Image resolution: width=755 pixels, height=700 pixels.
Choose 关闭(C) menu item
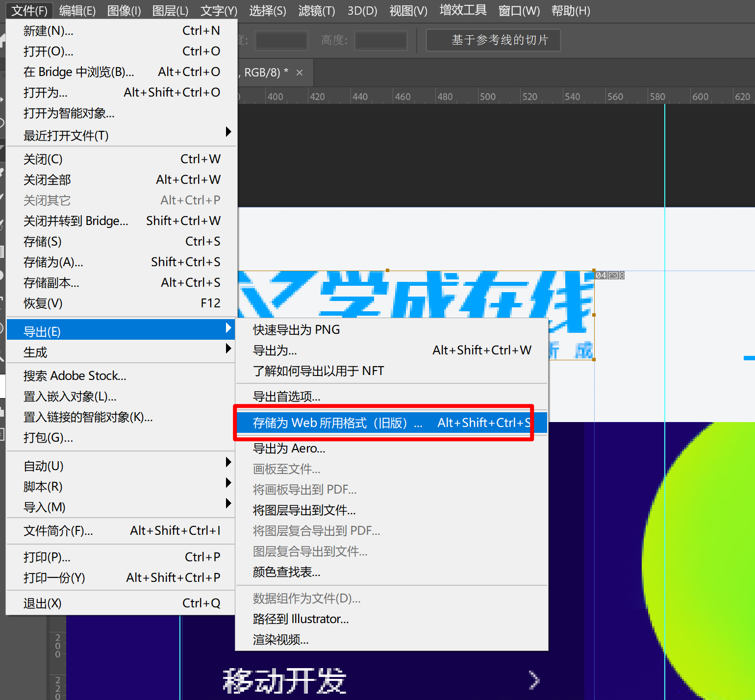click(x=122, y=159)
